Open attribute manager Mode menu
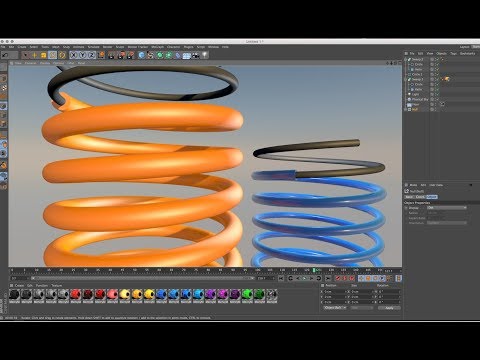This screenshot has height=360, width=480. [413, 185]
